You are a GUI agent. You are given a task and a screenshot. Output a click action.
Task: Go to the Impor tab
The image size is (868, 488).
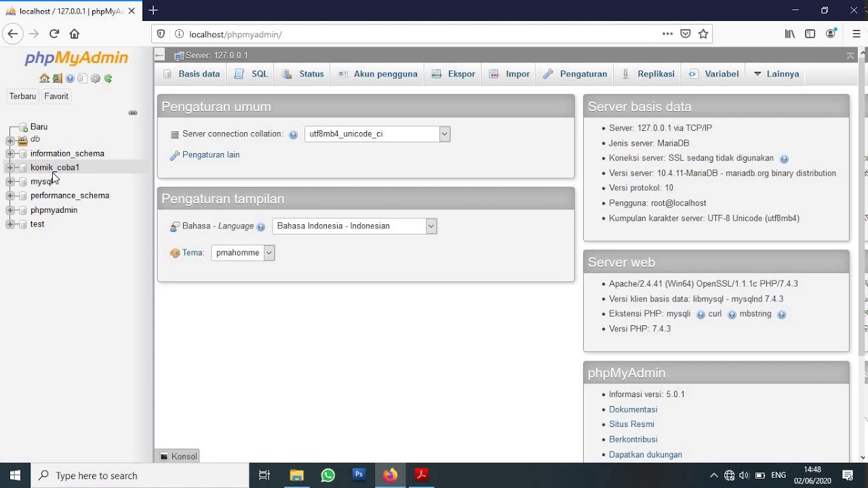point(510,74)
